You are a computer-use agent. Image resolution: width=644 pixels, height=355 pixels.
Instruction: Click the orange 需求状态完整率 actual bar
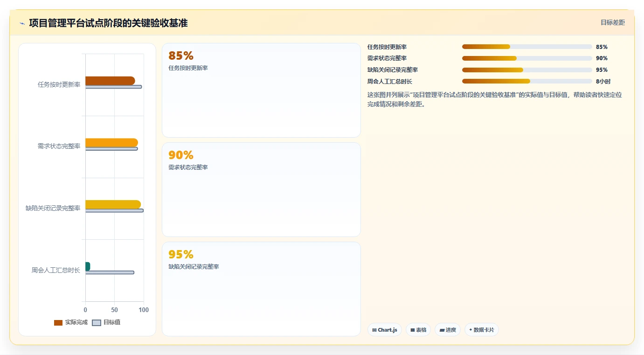click(x=111, y=143)
